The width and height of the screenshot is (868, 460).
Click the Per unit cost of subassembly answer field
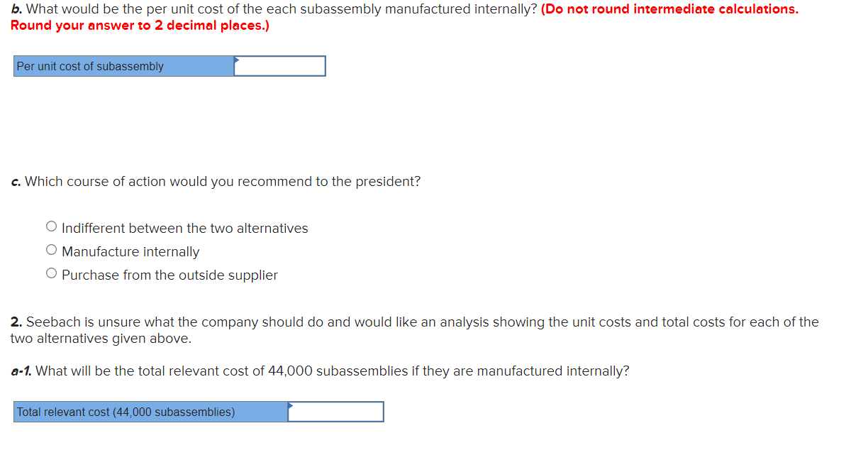(280, 66)
